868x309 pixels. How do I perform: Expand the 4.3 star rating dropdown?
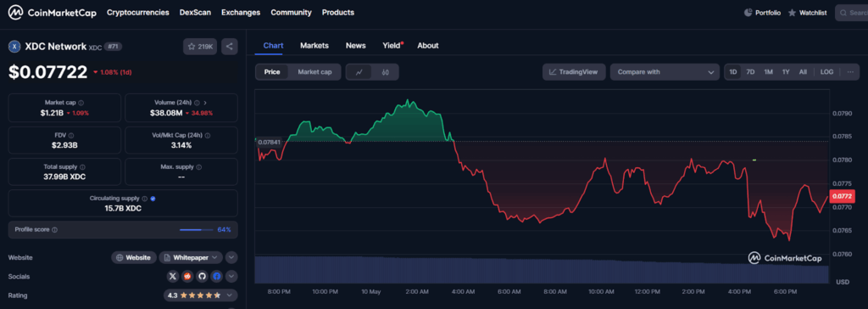(x=200, y=295)
